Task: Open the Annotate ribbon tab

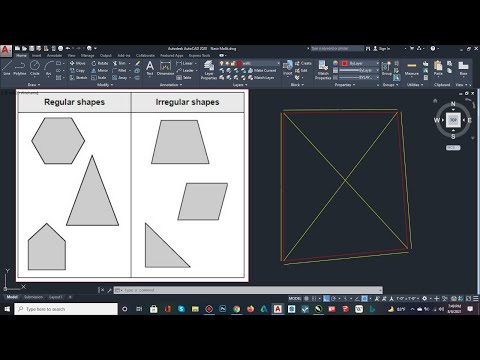Action: coord(54,56)
